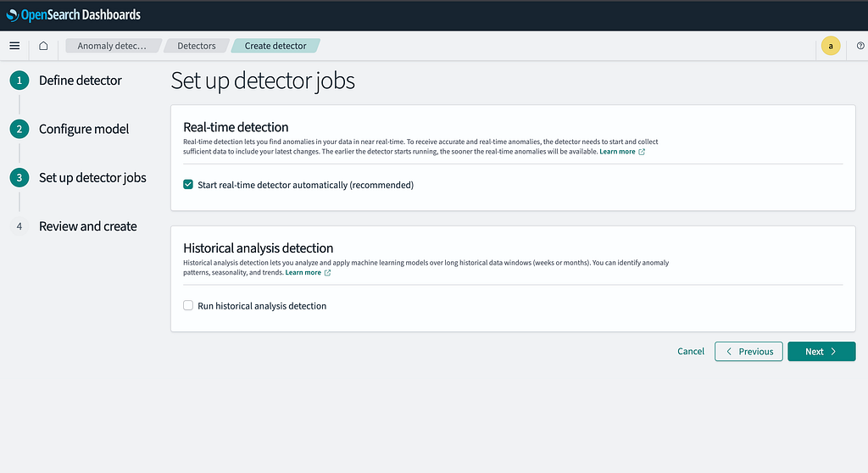Image resolution: width=868 pixels, height=473 pixels.
Task: Click step 4 number icon
Action: coord(19,226)
